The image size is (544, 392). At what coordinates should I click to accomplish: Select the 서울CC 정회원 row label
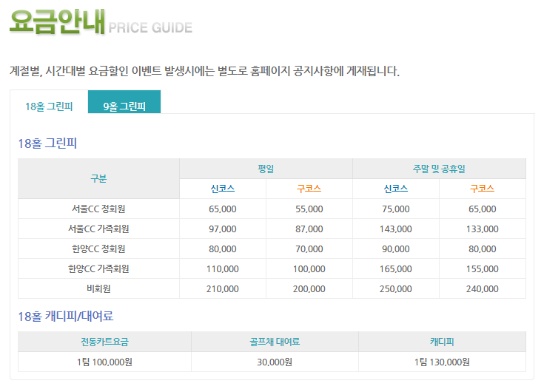(98, 209)
